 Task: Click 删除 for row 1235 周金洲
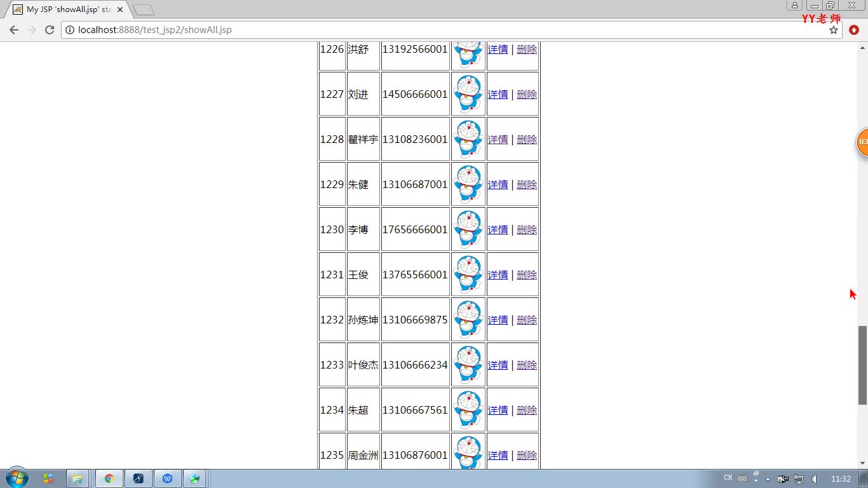click(527, 455)
